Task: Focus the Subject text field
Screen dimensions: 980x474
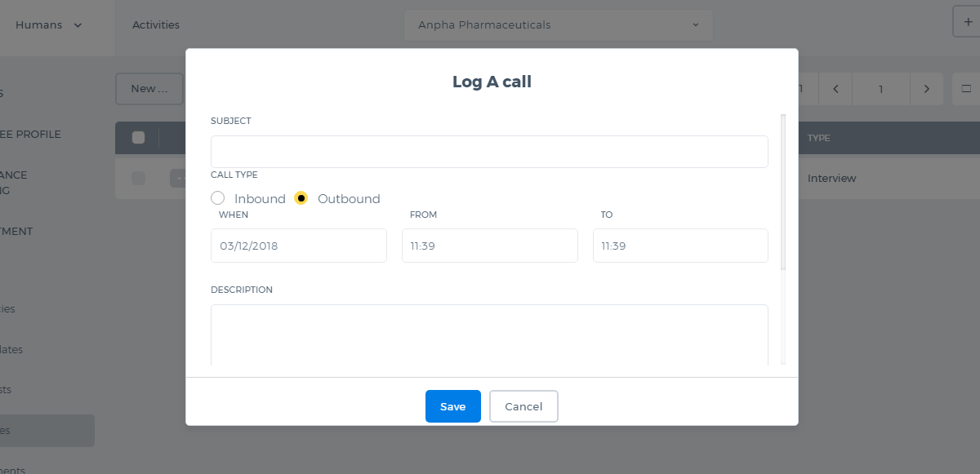Action: (489, 152)
